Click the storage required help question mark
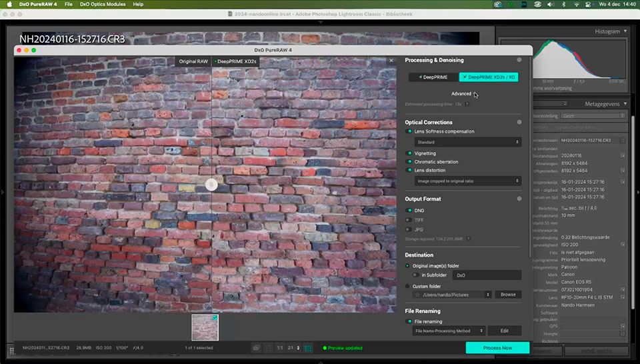The width and height of the screenshot is (640, 364). [x=469, y=239]
